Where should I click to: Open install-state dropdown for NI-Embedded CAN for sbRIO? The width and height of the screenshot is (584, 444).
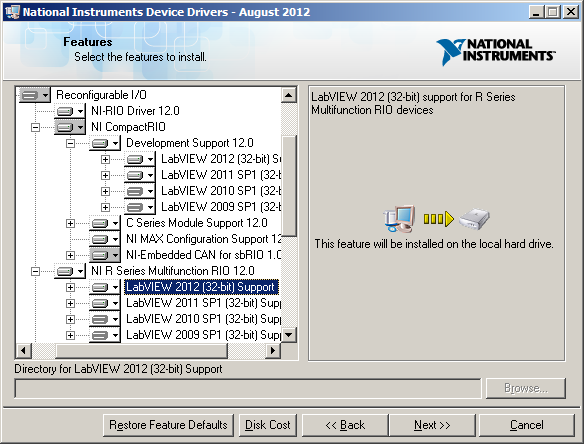point(105,255)
